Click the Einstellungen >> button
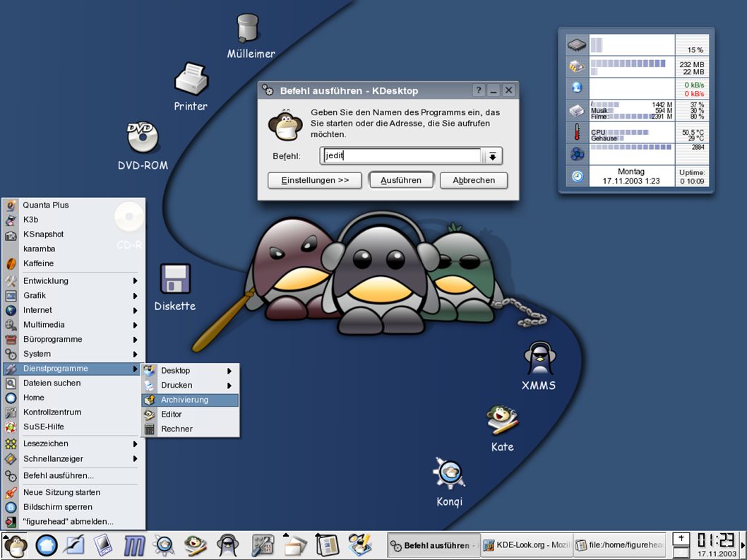 point(315,181)
